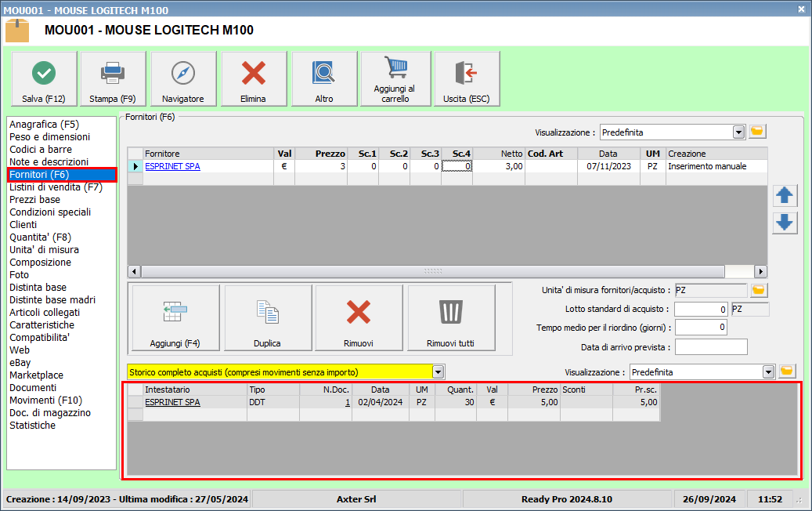Image resolution: width=812 pixels, height=511 pixels.
Task: Click the Data di arrivo prevista field
Action: click(711, 346)
